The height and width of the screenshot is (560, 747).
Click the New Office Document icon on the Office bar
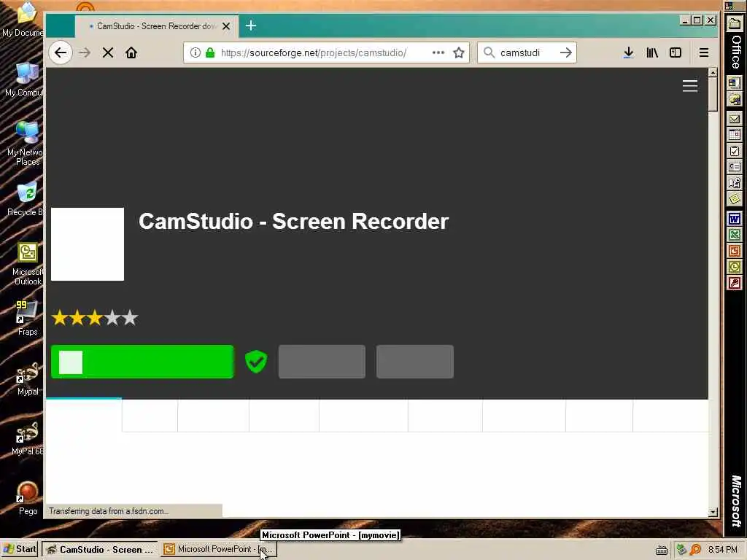(x=734, y=83)
